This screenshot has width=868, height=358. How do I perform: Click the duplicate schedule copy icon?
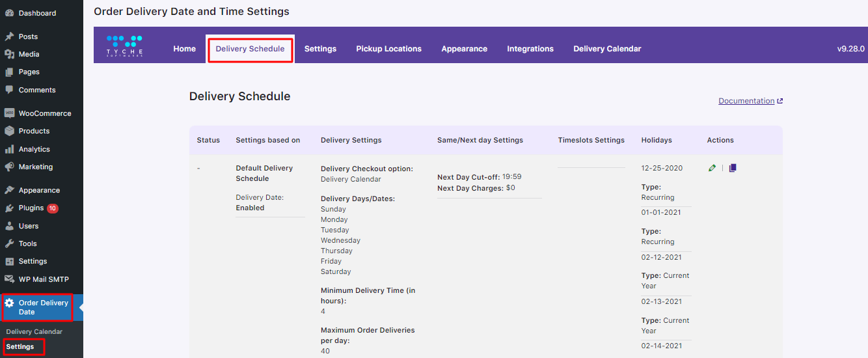coord(733,168)
